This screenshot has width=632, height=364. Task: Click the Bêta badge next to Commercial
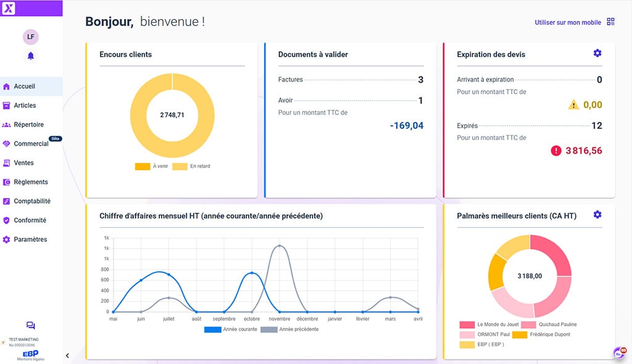point(55,139)
